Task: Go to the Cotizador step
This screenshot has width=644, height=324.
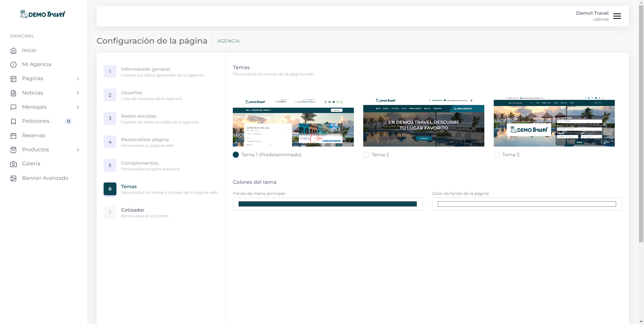Action: pos(132,210)
